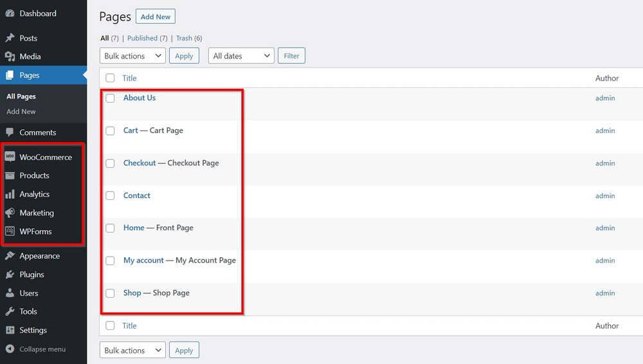Image resolution: width=643 pixels, height=364 pixels.
Task: Click the Marketing megaphone icon
Action: [x=10, y=213]
